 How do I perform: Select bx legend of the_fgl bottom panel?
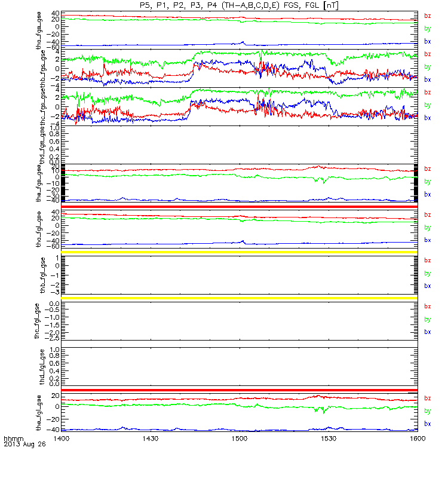coord(428,424)
